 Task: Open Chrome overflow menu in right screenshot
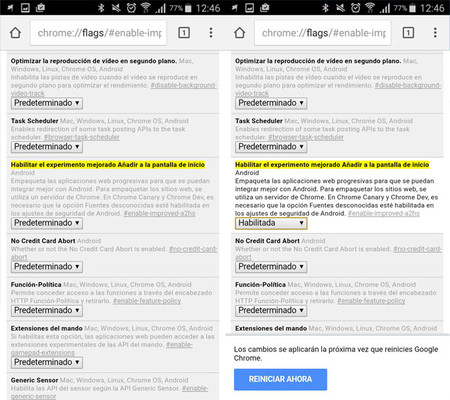coord(435,33)
